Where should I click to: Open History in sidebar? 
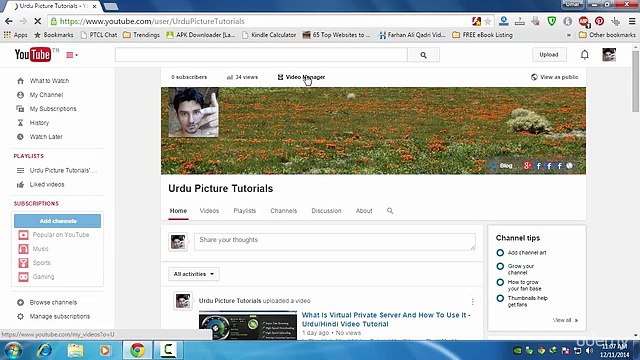pos(39,122)
